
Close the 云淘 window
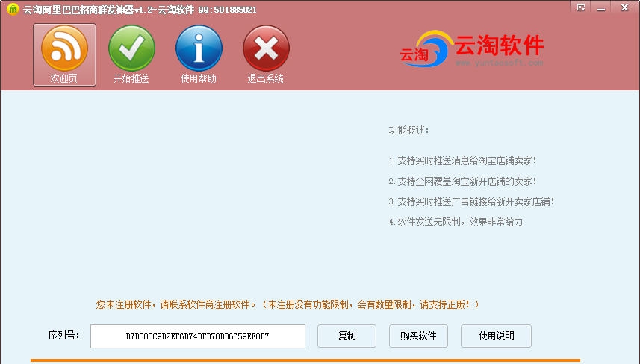624,7
